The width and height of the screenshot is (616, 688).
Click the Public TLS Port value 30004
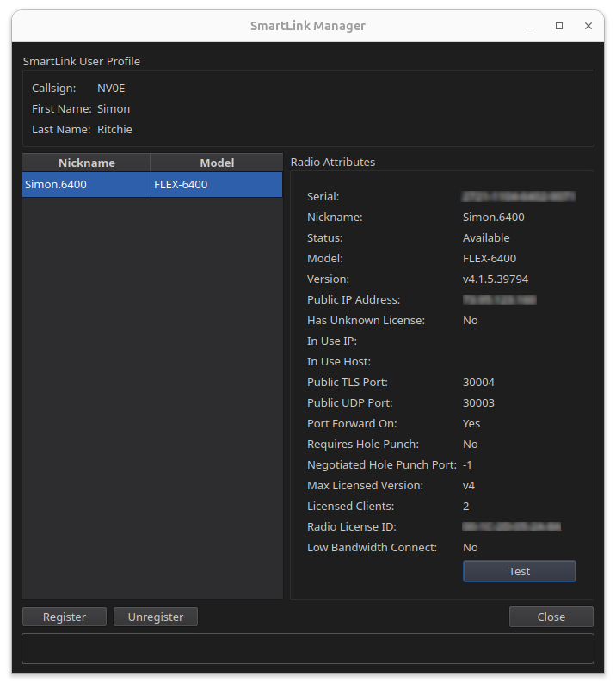click(478, 382)
